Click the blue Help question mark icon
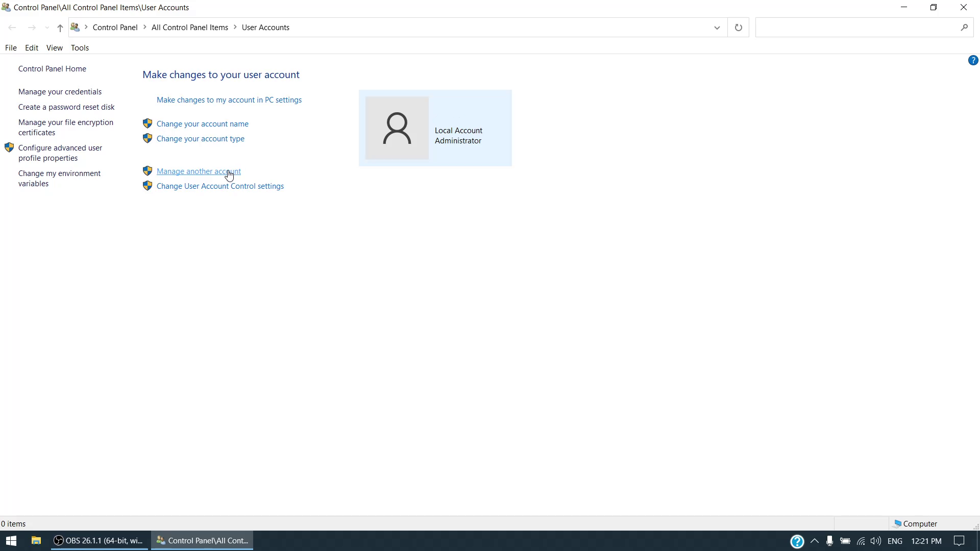The image size is (980, 551). click(x=973, y=61)
